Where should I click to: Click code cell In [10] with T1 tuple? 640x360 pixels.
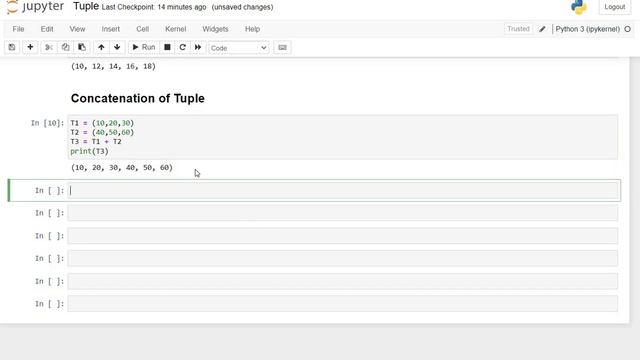342,137
